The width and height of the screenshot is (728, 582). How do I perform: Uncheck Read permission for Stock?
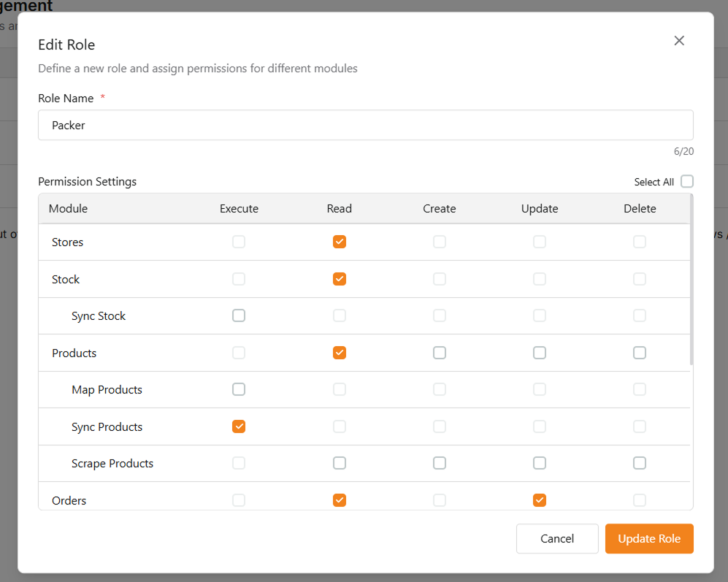pos(340,279)
